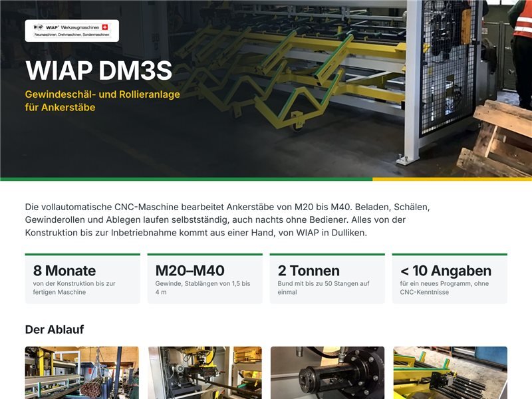This screenshot has width=532, height=399.
Task: Click the 'Der Ablauf' section heading
Action: click(55, 329)
